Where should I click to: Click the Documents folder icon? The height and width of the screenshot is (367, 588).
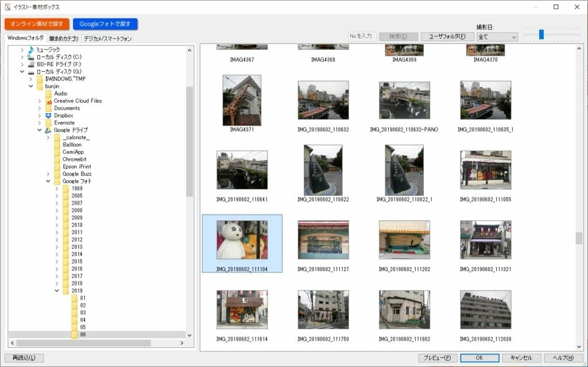[x=48, y=108]
